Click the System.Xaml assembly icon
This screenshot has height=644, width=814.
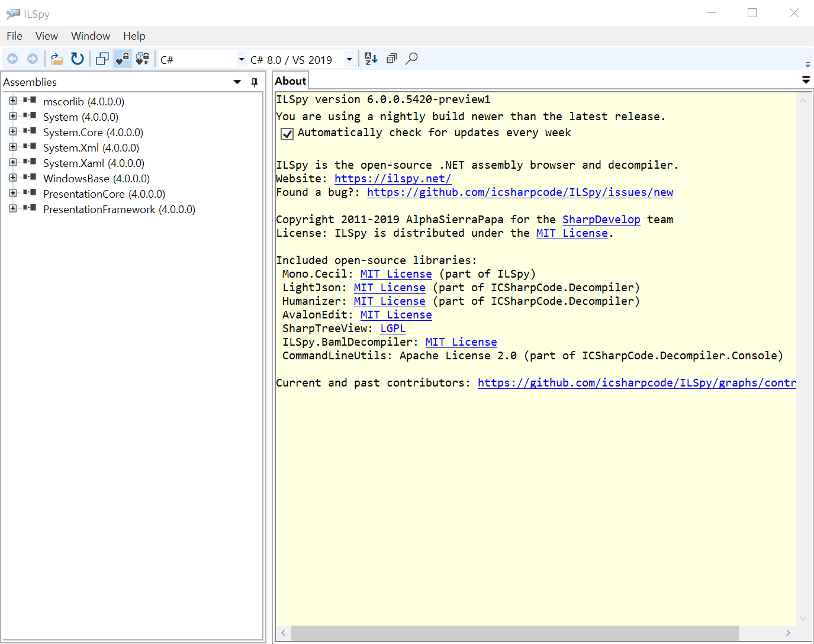[x=30, y=162]
